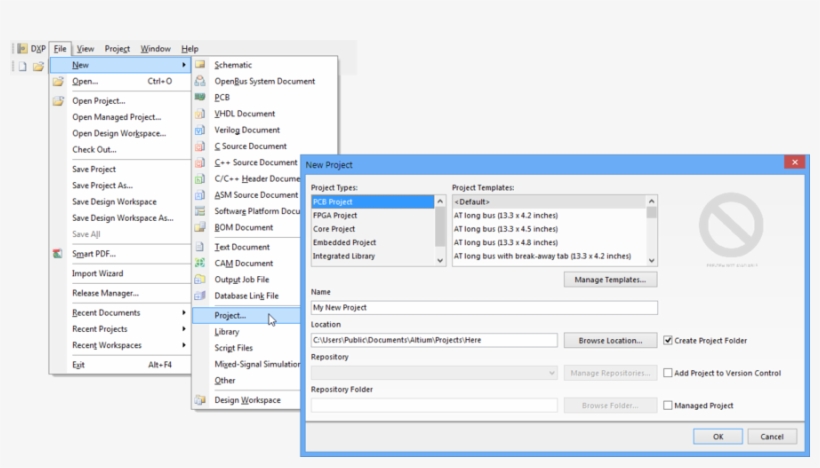This screenshot has height=468, width=820.
Task: Click the Repository Folder field
Action: [x=434, y=405]
